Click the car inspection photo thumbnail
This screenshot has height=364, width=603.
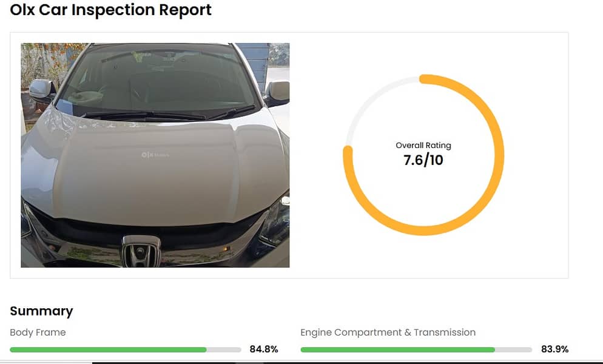tap(155, 155)
